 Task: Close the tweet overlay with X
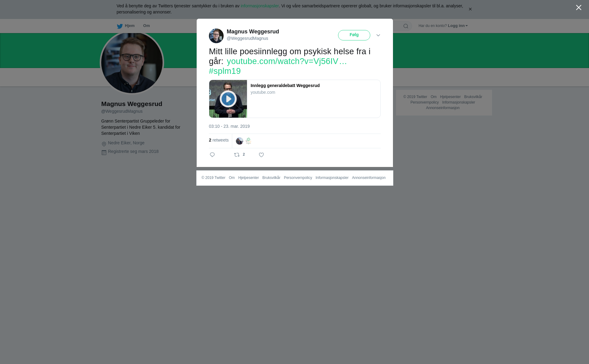pyautogui.click(x=578, y=8)
